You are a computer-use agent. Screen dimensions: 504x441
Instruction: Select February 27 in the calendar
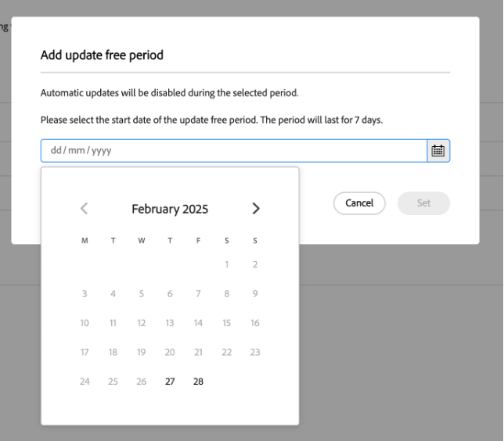(170, 382)
